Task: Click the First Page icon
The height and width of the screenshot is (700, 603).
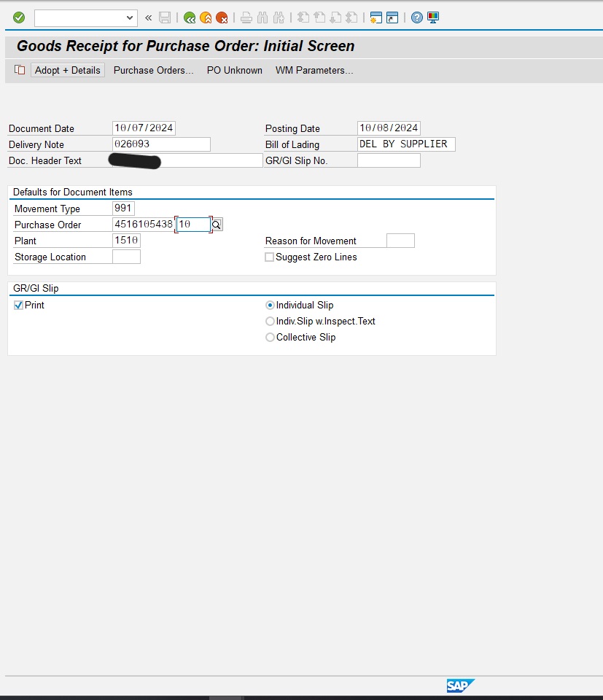Action: pyautogui.click(x=303, y=17)
